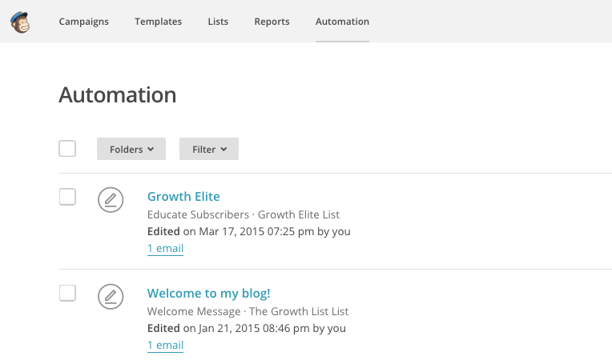Viewport: 612px width, 364px height.
Task: Click 1 email link under Welcome to my blog!
Action: pos(166,345)
